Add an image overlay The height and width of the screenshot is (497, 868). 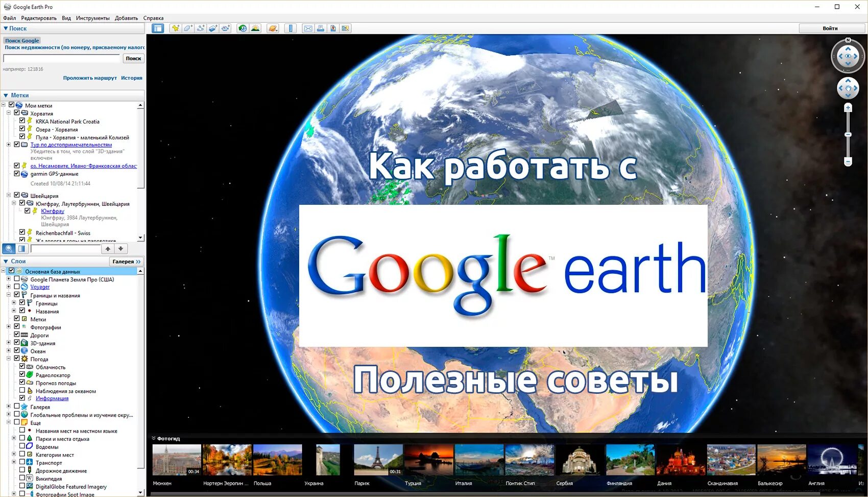point(213,29)
